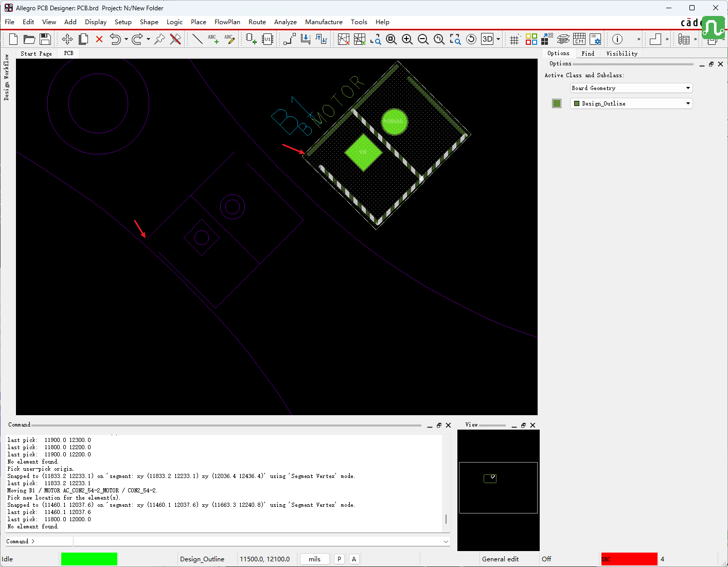Viewport: 728px width, 567px height.
Task: Zoom to selection tool
Action: click(455, 39)
